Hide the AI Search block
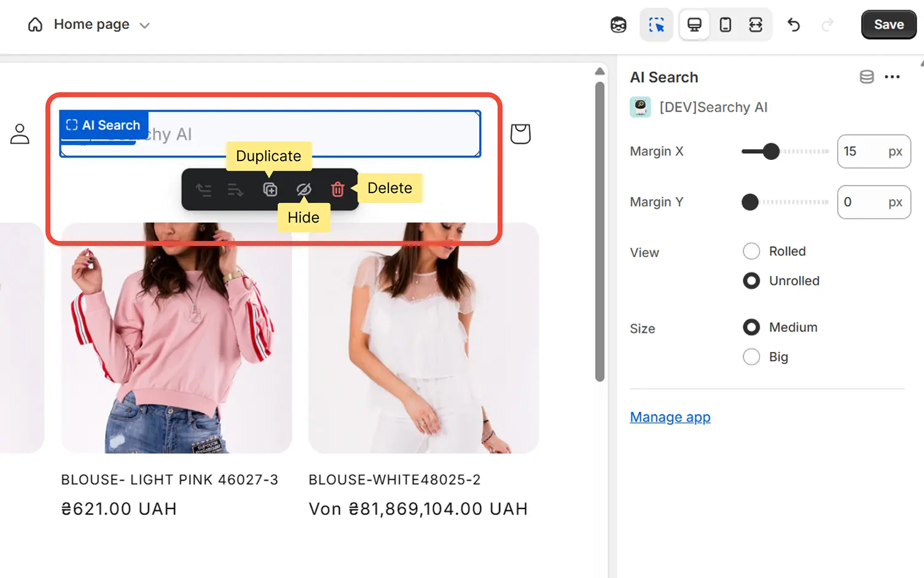 coord(304,189)
